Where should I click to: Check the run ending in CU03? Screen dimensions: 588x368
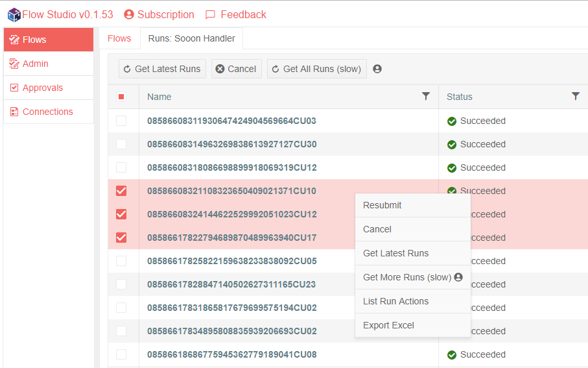coord(121,121)
